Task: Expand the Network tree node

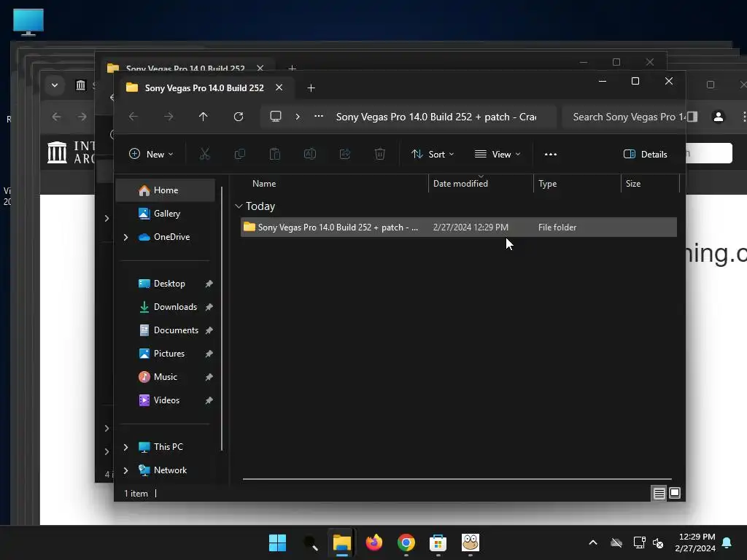Action: pos(125,470)
